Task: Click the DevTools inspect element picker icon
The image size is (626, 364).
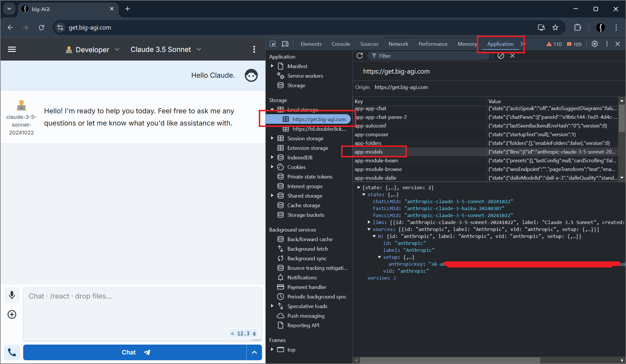Action: coord(273,44)
